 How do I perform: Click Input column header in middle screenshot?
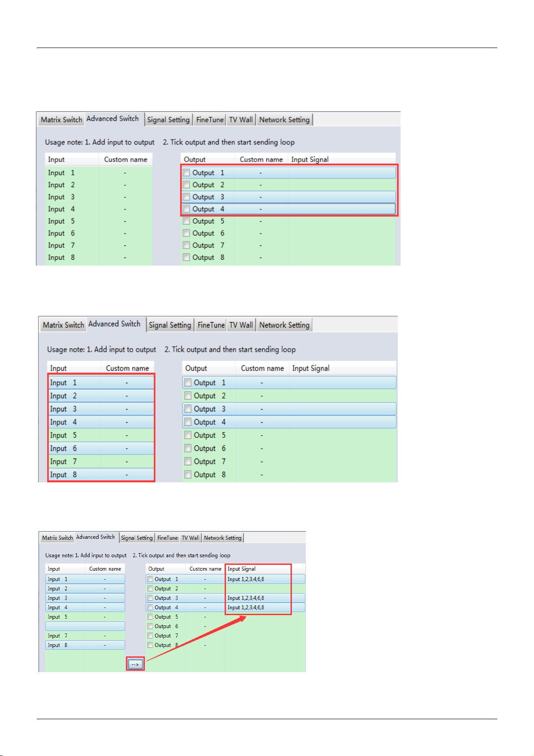[74, 368]
